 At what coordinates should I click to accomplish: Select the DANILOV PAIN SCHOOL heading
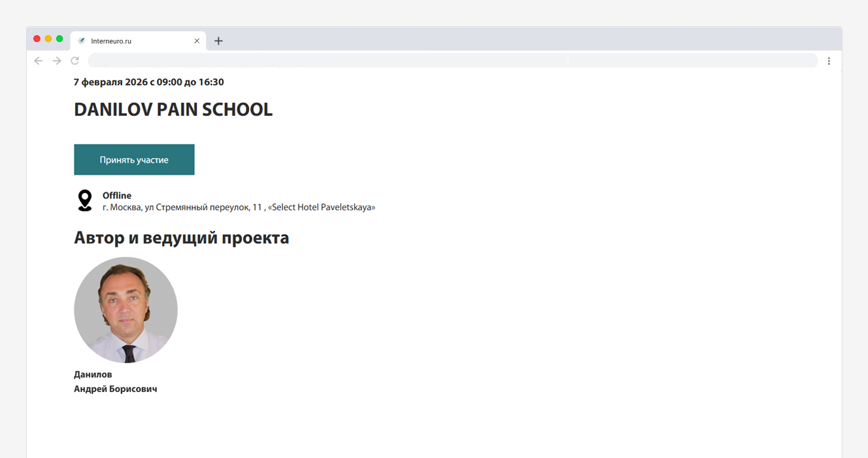point(173,109)
